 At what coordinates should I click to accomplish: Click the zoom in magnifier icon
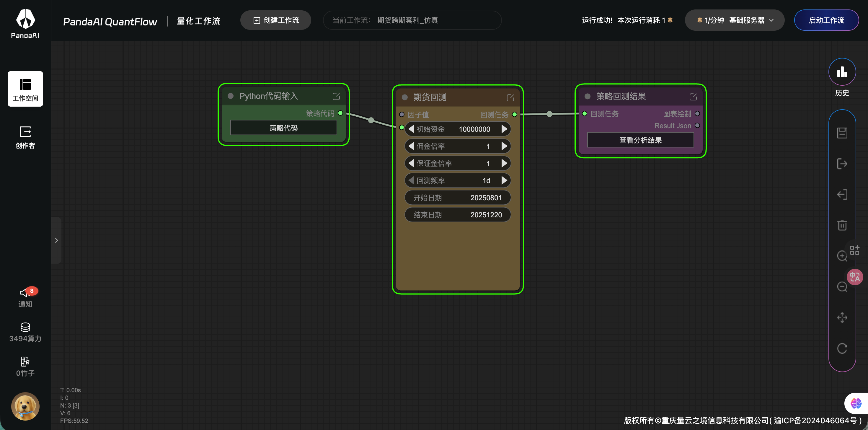pos(842,256)
